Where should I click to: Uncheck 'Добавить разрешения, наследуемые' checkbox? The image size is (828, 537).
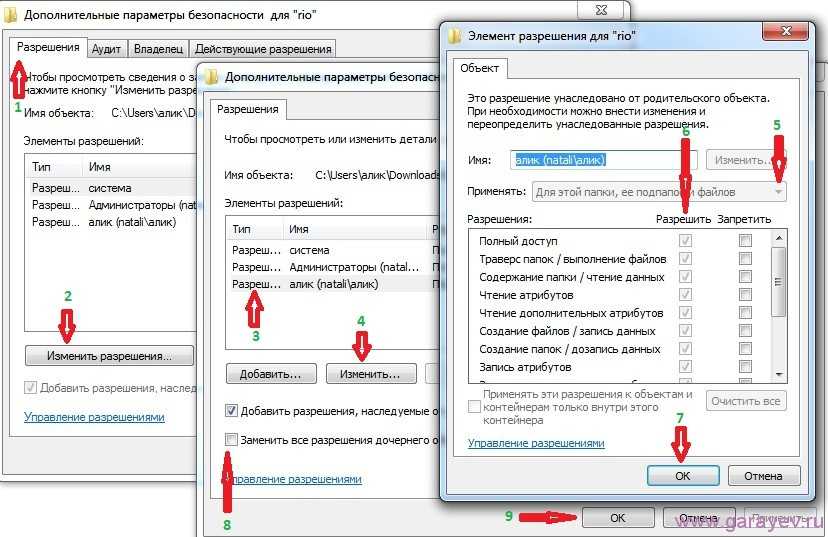click(x=231, y=411)
